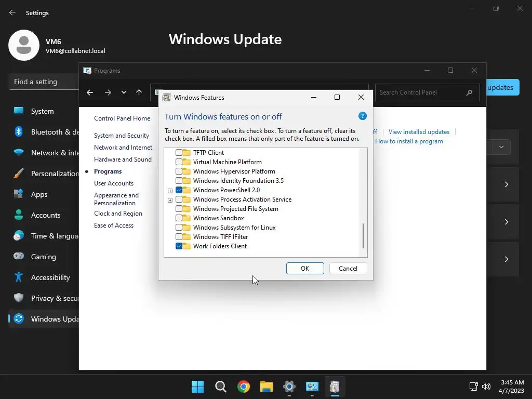Open Ease of Access category

[114, 225]
